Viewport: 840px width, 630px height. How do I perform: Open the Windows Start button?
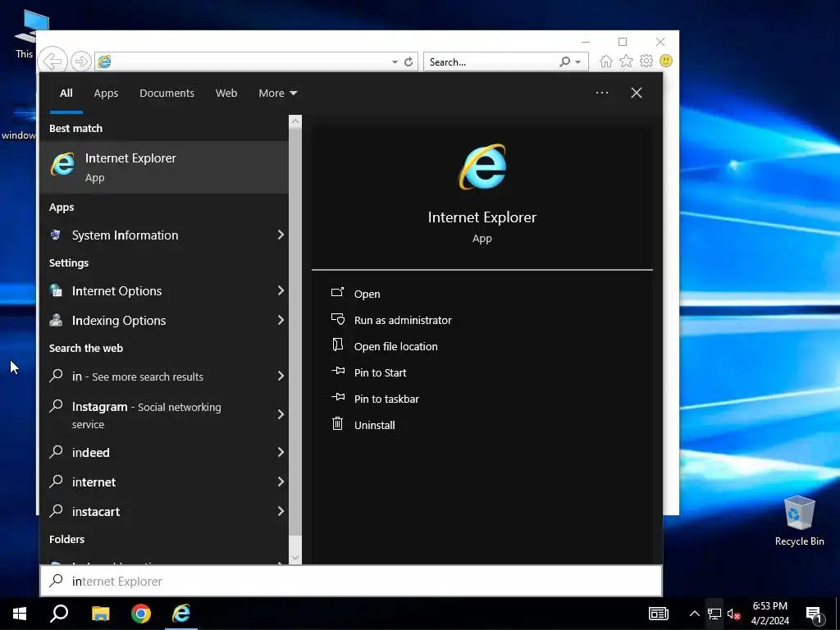20,614
